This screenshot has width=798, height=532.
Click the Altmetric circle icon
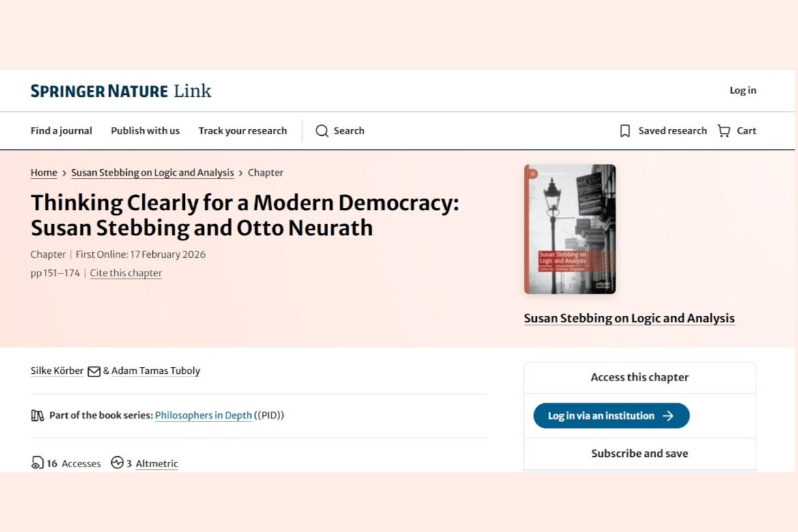pyautogui.click(x=117, y=463)
